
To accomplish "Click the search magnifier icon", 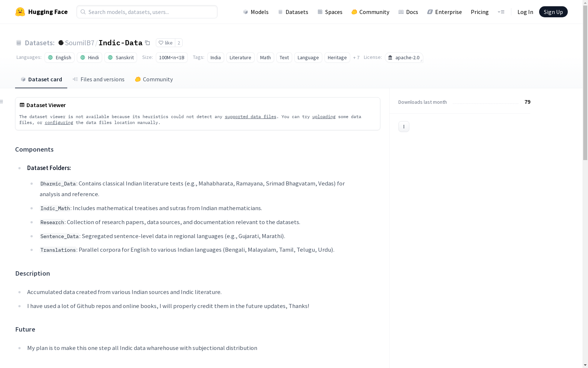I will (83, 12).
